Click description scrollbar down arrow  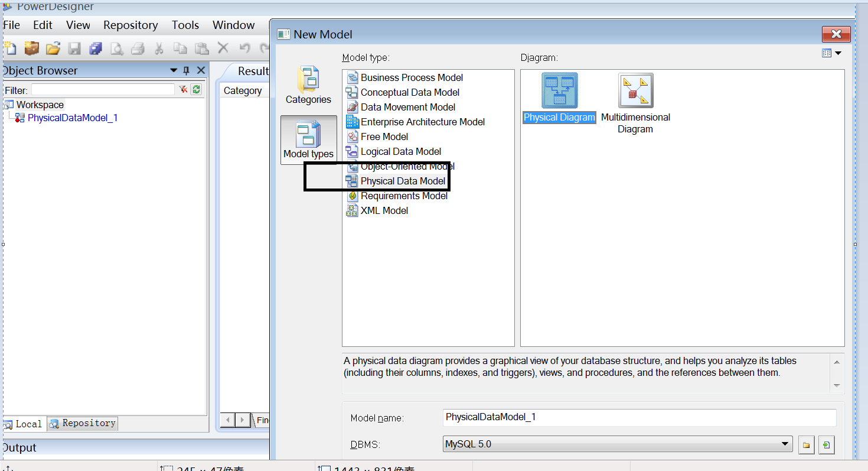point(837,385)
